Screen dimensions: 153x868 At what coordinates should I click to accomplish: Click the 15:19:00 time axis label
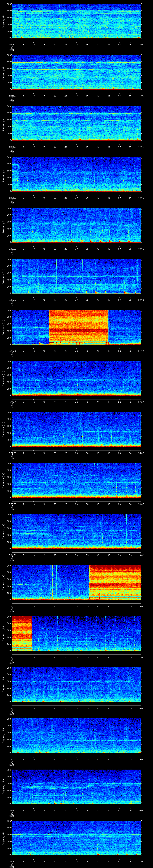[x=12, y=300]
